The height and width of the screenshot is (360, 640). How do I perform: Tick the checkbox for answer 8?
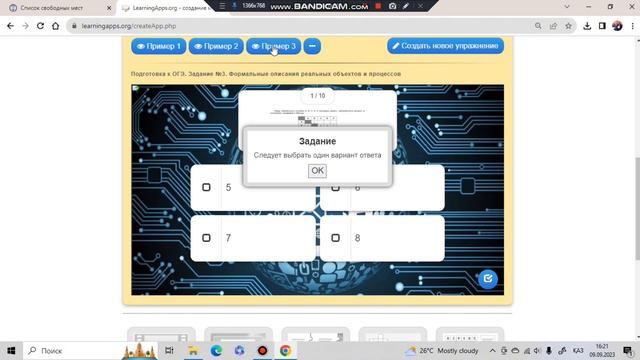335,238
